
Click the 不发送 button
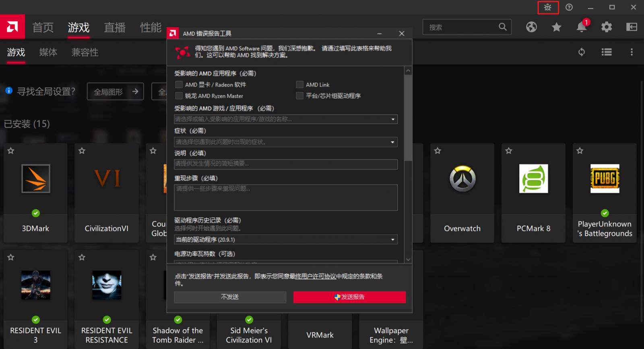pos(230,297)
